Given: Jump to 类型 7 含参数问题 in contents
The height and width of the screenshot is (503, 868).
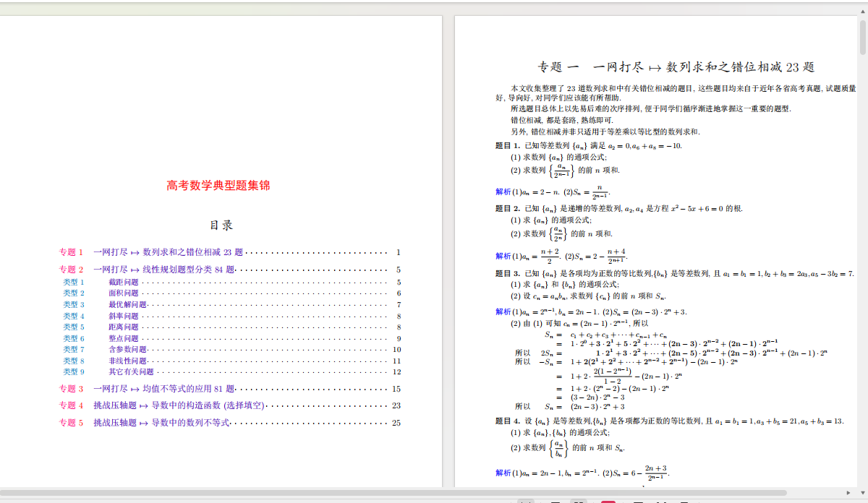Looking at the screenshot, I should (231, 350).
